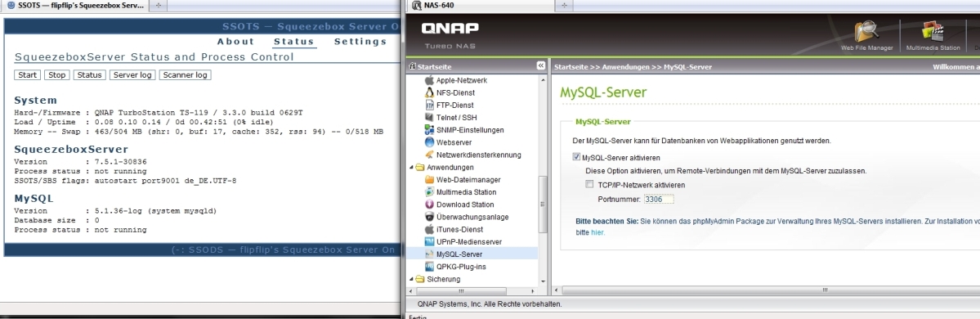This screenshot has width=980, height=319.
Task: Follow the 'hier' phpMyAdmin link
Action: [598, 232]
